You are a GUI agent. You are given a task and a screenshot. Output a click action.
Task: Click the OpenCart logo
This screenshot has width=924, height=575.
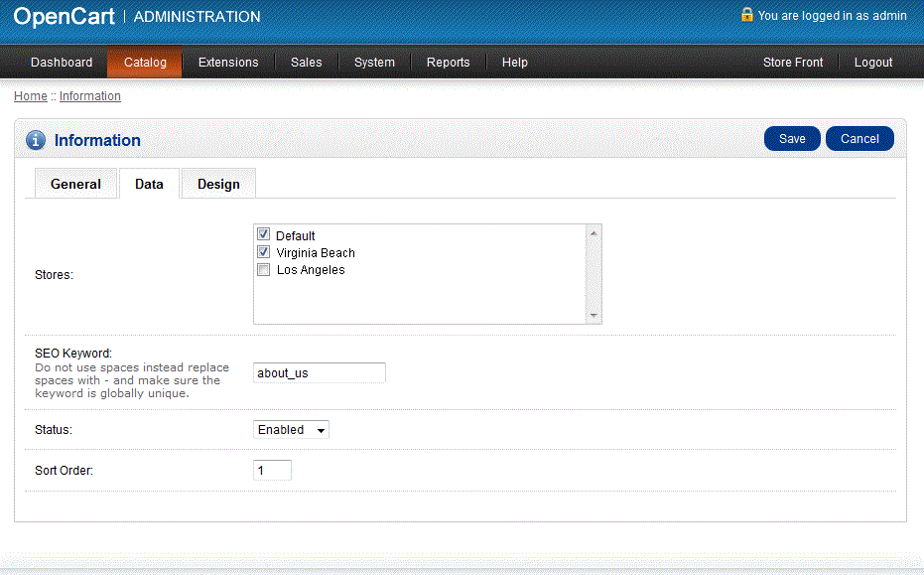tap(64, 17)
